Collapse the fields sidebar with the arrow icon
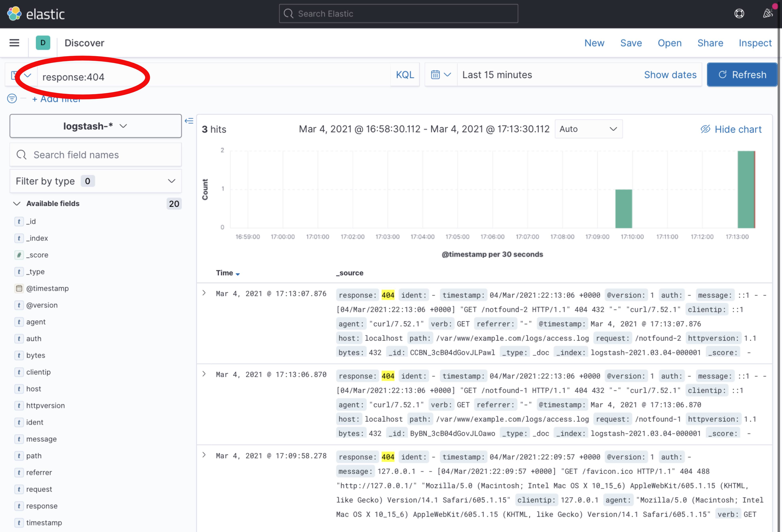Image resolution: width=782 pixels, height=532 pixels. click(x=189, y=121)
